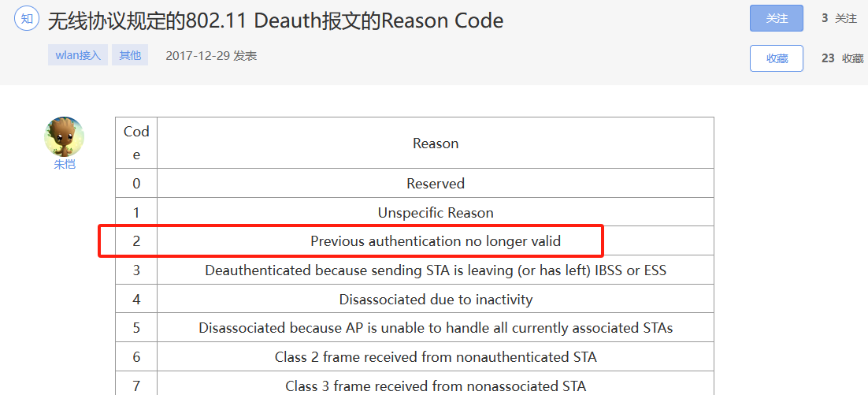Select "Previous authentication no longer valid" row text

(x=436, y=241)
